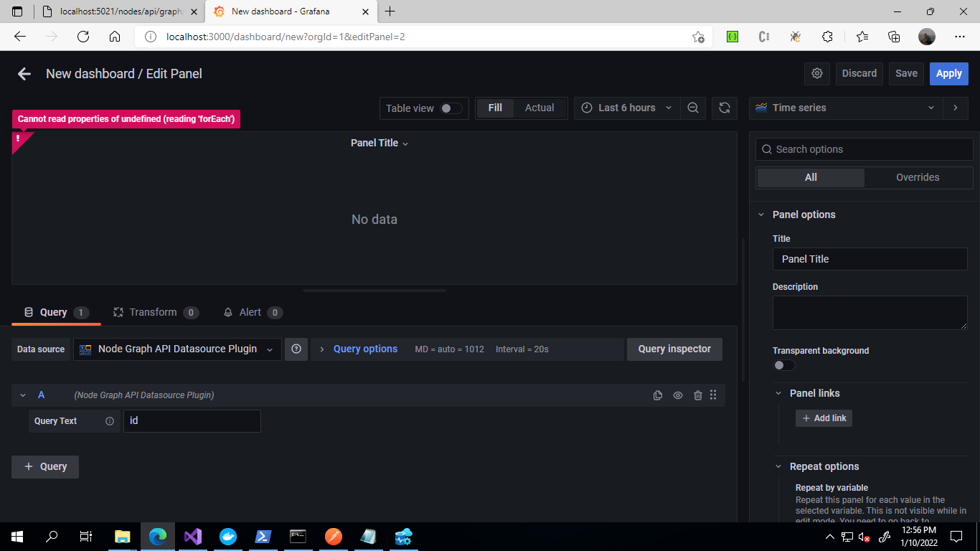Switch to the Query tab
The height and width of the screenshot is (551, 980).
point(56,312)
